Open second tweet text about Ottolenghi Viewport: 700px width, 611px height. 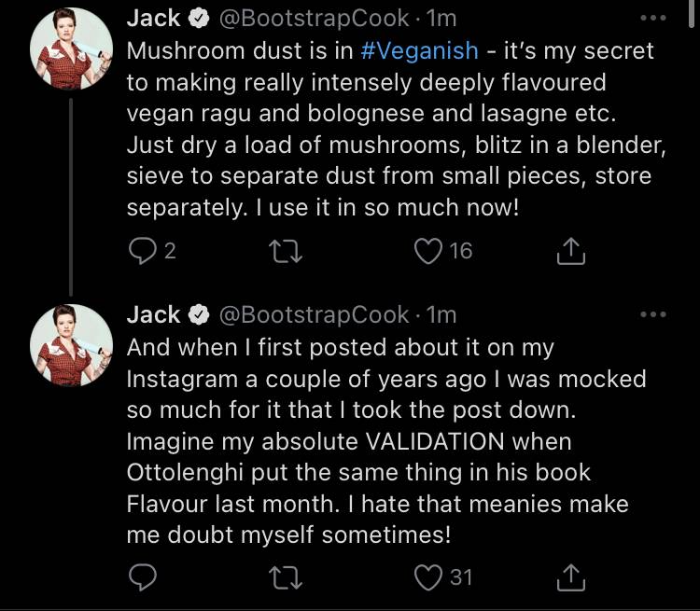tap(386, 441)
